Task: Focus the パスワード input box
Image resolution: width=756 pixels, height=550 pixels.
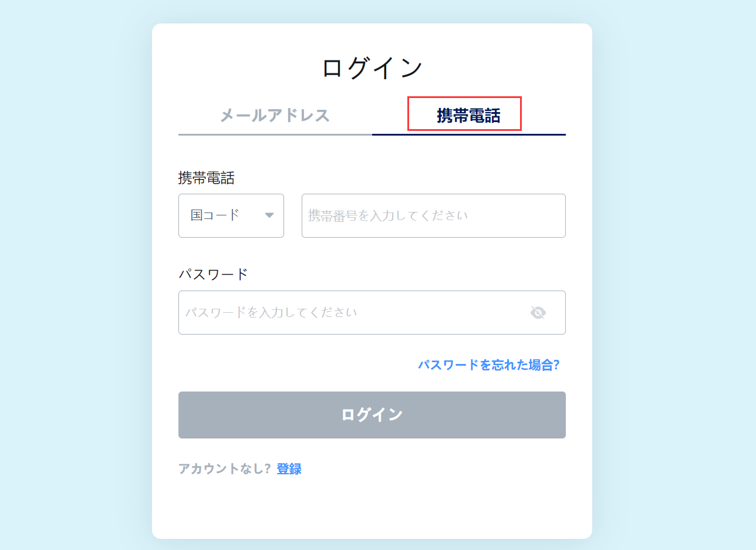Action: pos(352,312)
